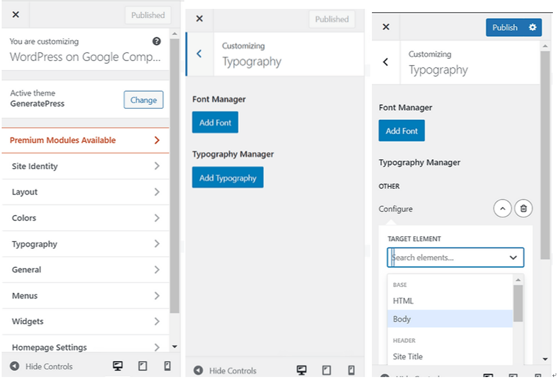559x392 pixels.
Task: Click the help question mark icon
Action: tap(157, 42)
